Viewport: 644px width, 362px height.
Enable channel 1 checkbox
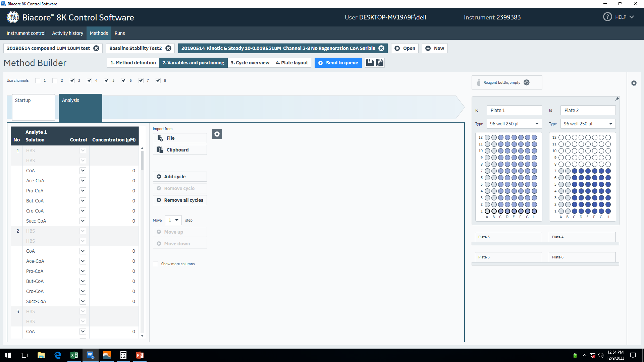click(x=38, y=80)
